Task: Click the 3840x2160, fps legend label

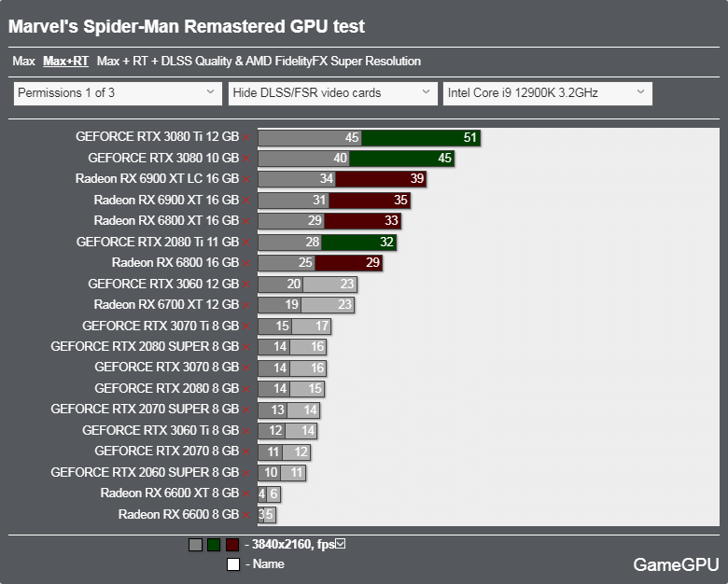Action: (x=293, y=545)
